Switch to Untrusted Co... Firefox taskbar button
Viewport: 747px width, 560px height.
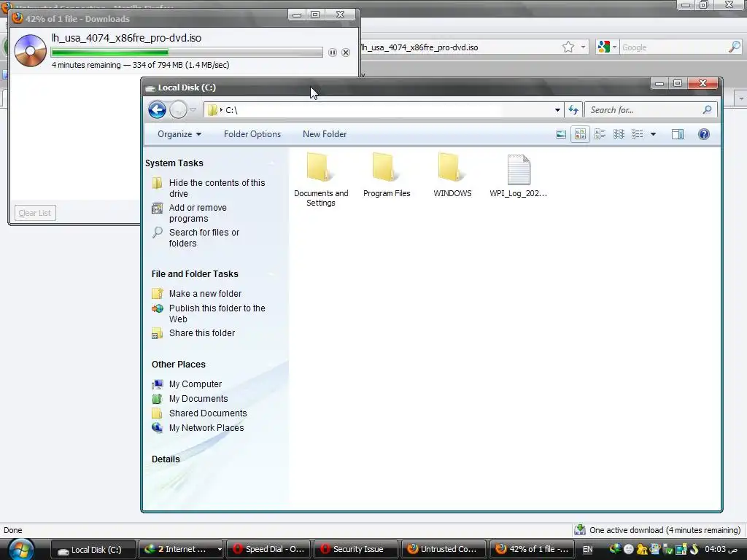point(444,550)
